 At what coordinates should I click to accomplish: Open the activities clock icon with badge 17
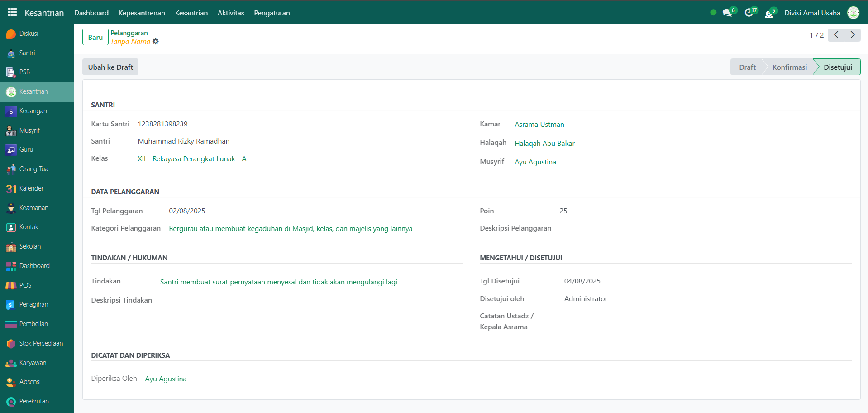point(749,13)
